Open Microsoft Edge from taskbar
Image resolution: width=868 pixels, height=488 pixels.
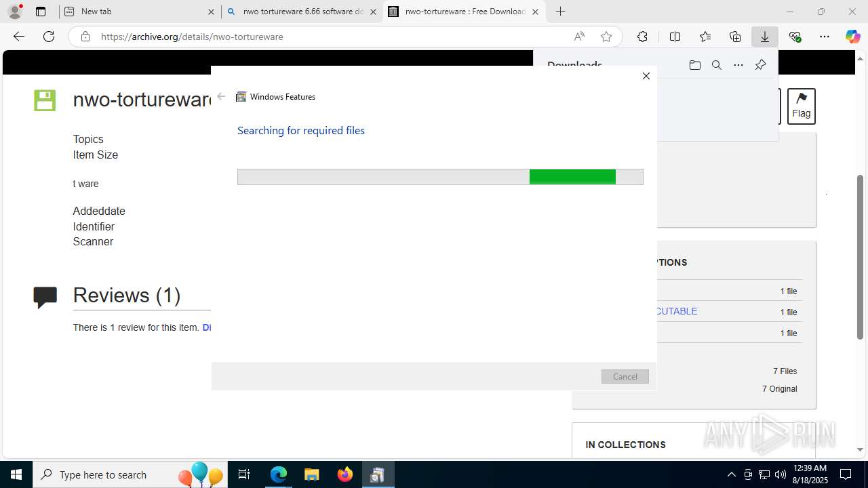tap(279, 474)
